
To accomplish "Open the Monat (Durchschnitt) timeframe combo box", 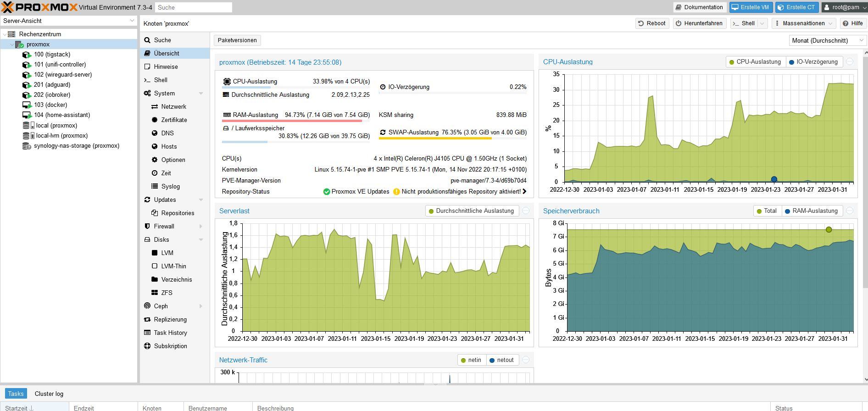I will [x=827, y=40].
